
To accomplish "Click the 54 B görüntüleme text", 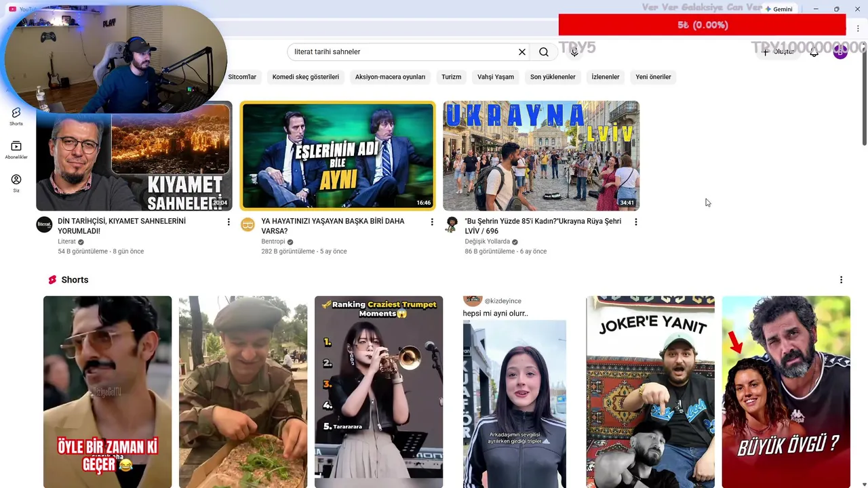I will coord(83,251).
